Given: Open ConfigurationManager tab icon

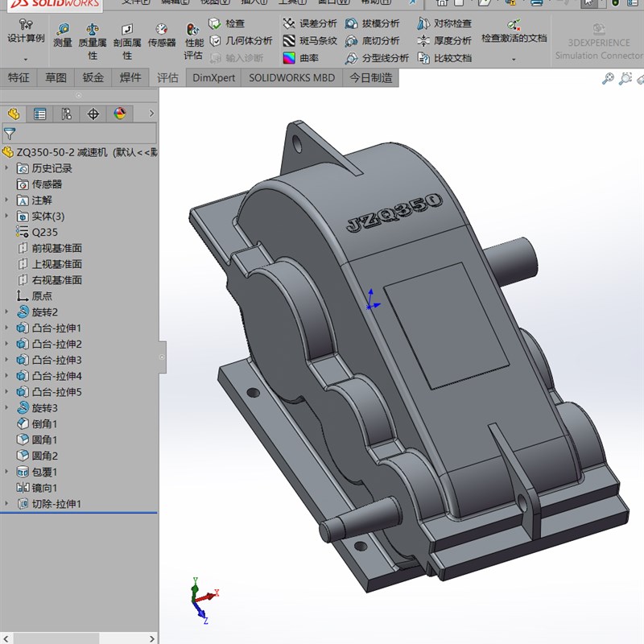Looking at the screenshot, I should coord(67,114).
